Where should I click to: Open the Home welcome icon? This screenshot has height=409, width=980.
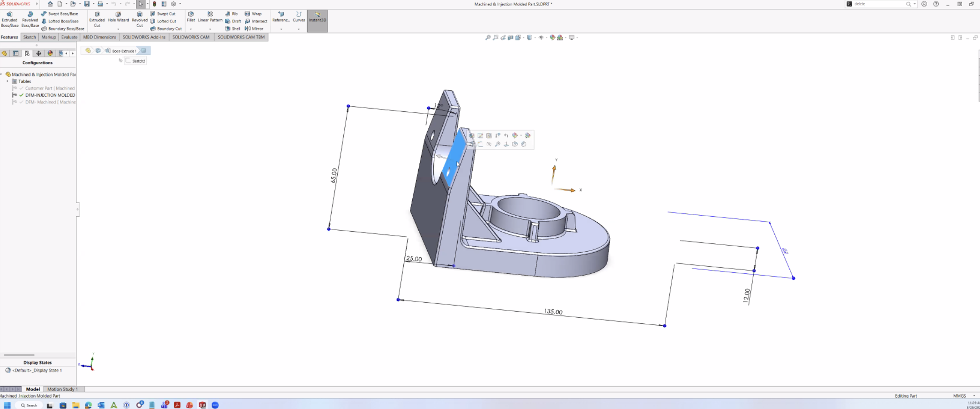[x=50, y=4]
